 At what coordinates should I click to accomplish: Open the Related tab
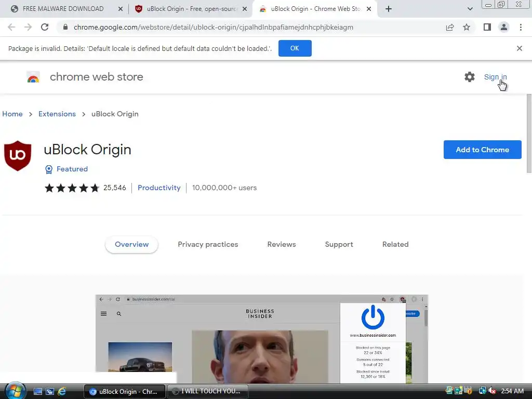395,244
